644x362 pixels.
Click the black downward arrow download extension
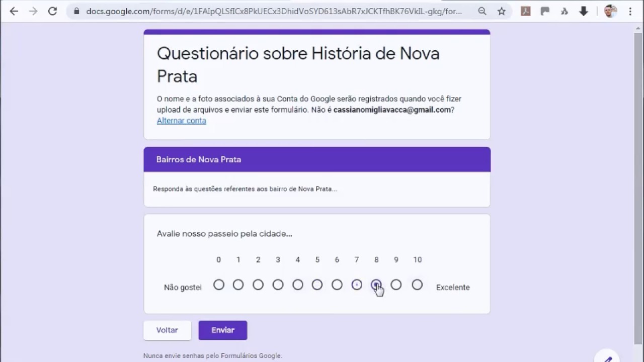point(584,11)
